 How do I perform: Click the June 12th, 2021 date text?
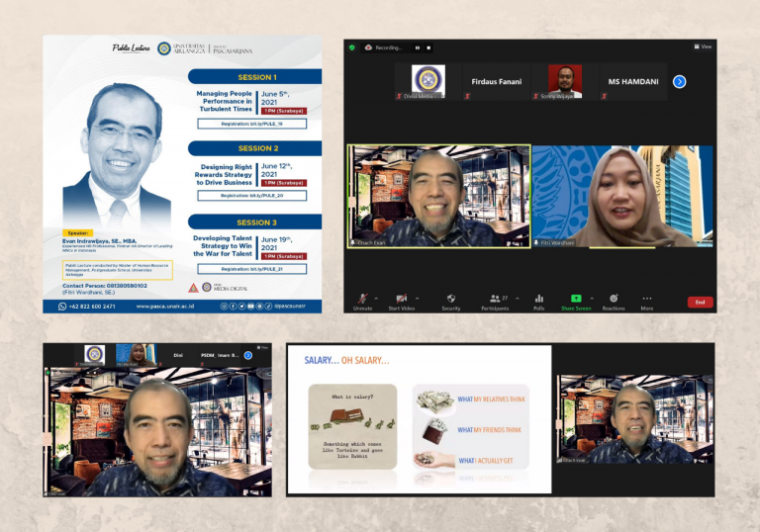click(x=277, y=170)
